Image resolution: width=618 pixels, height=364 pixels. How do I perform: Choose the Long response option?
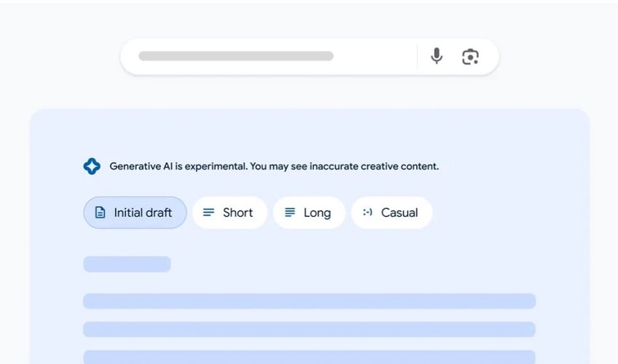click(309, 213)
